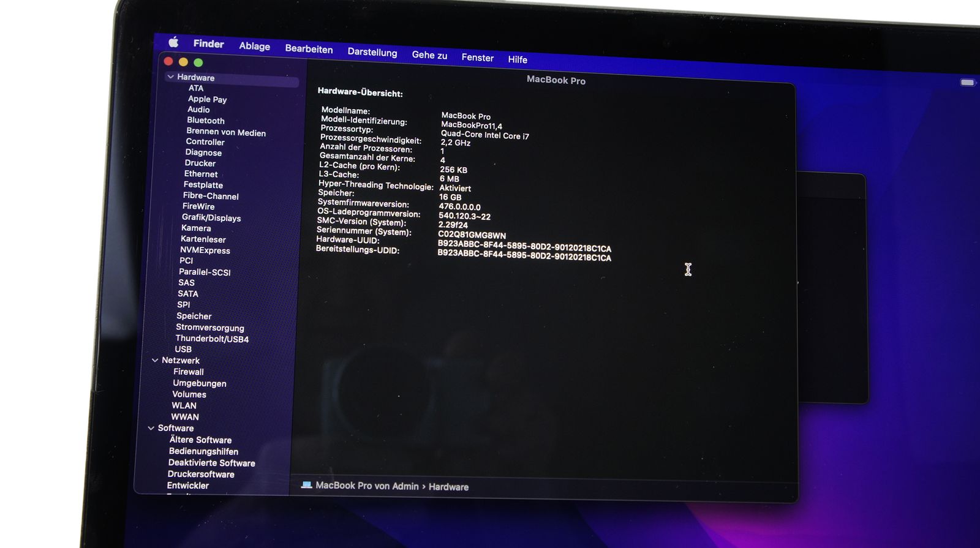Select Drucker in the sidebar
980x548 pixels.
(x=200, y=163)
